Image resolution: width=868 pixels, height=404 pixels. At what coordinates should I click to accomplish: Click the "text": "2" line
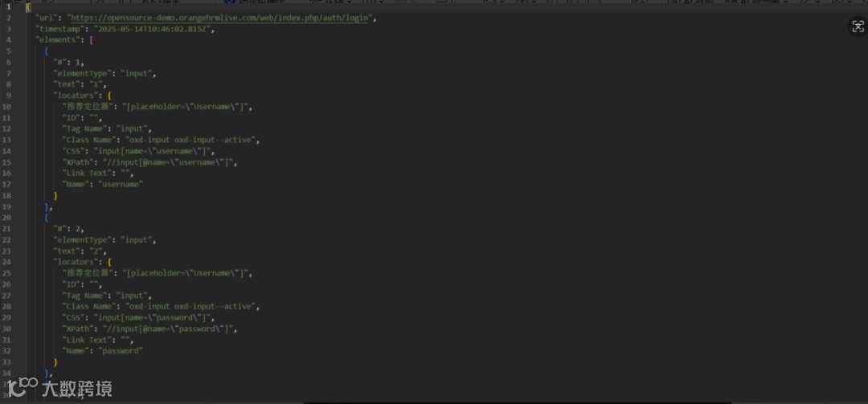click(80, 251)
